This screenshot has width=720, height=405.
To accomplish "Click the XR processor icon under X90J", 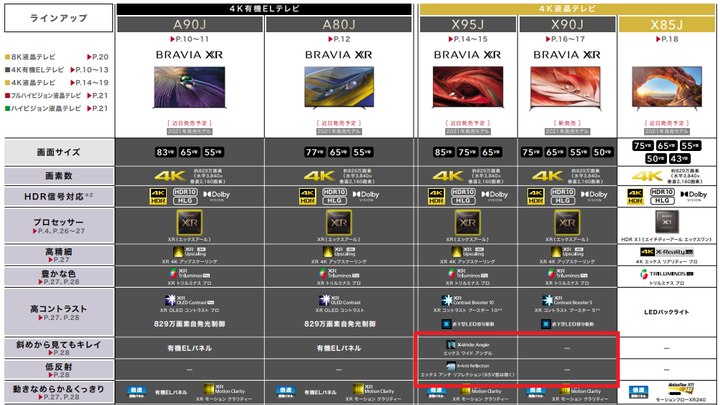I will click(567, 223).
